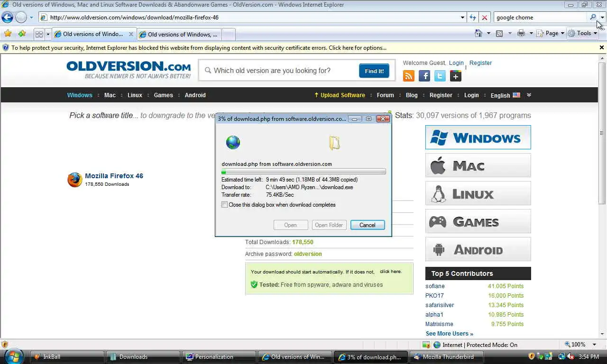The image size is (607, 364).
Task: Open a new blank tab
Action: pyautogui.click(x=229, y=34)
